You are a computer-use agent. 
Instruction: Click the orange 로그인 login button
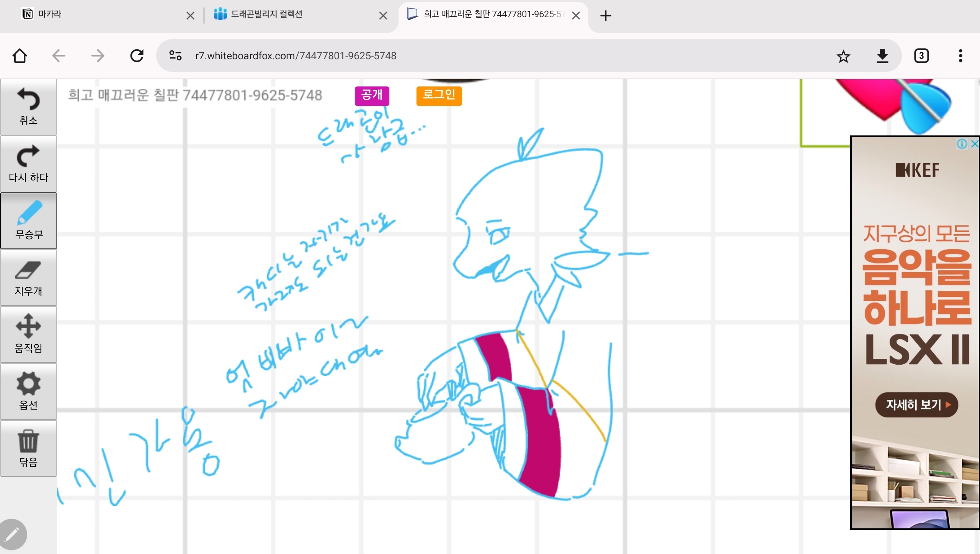click(439, 95)
